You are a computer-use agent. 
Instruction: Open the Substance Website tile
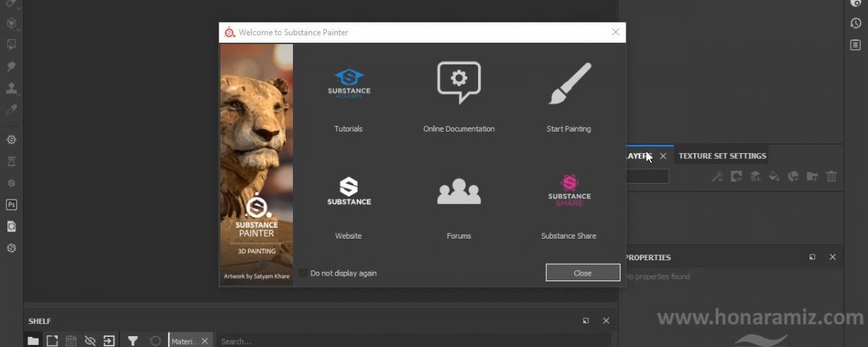(349, 207)
